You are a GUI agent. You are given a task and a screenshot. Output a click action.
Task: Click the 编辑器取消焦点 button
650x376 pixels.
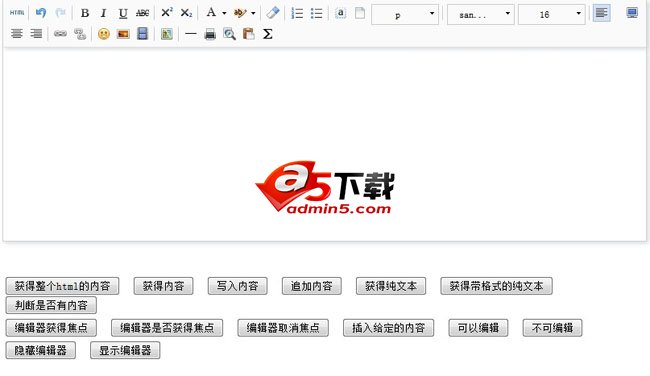(283, 328)
